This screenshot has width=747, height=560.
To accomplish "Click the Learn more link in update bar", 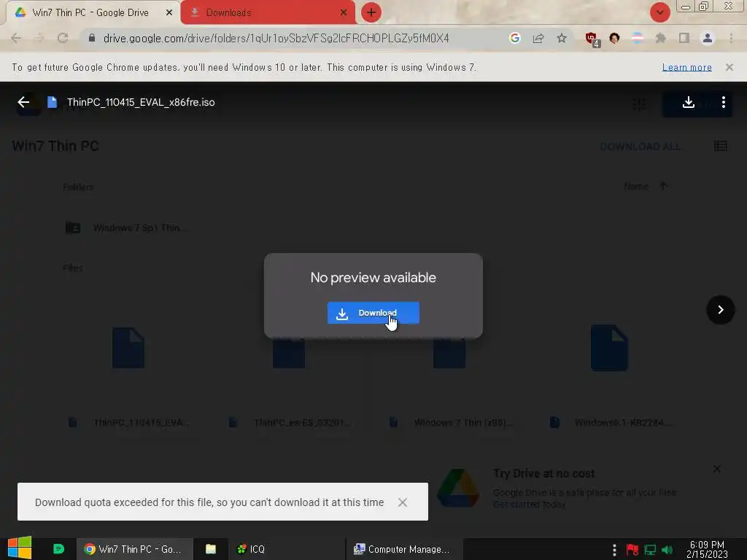I will [x=687, y=68].
